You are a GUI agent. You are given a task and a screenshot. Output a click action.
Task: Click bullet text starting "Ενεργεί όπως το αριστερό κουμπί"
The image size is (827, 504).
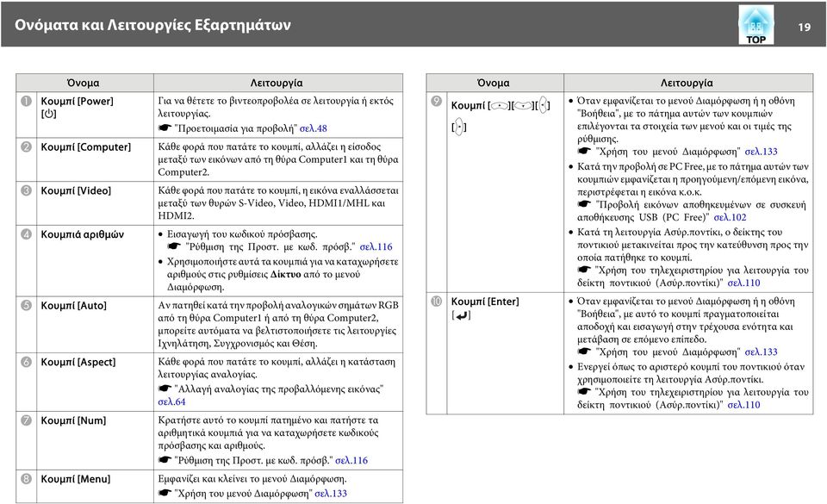point(691,373)
